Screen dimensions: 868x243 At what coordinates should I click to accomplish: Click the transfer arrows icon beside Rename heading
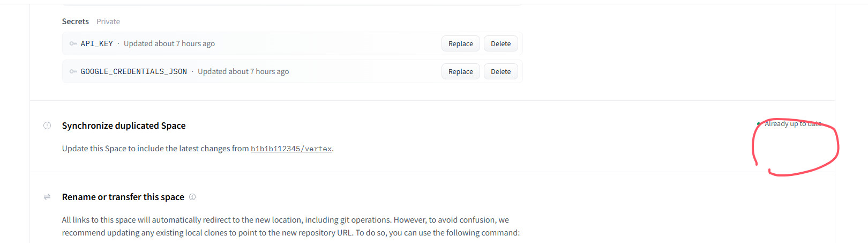(x=47, y=197)
